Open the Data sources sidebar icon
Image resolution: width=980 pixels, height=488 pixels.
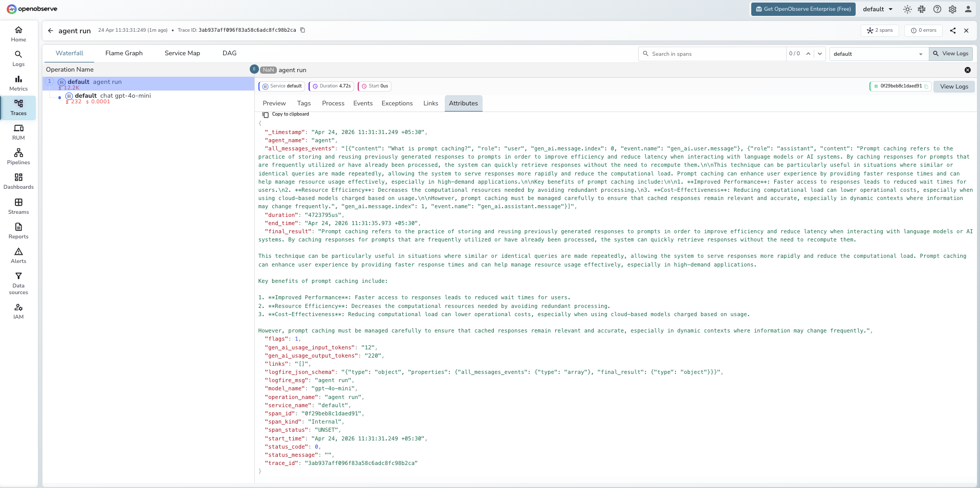coord(18,281)
